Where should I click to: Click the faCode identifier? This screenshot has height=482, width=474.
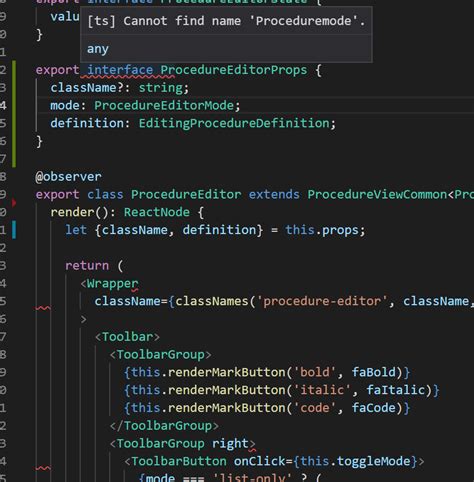(x=373, y=408)
